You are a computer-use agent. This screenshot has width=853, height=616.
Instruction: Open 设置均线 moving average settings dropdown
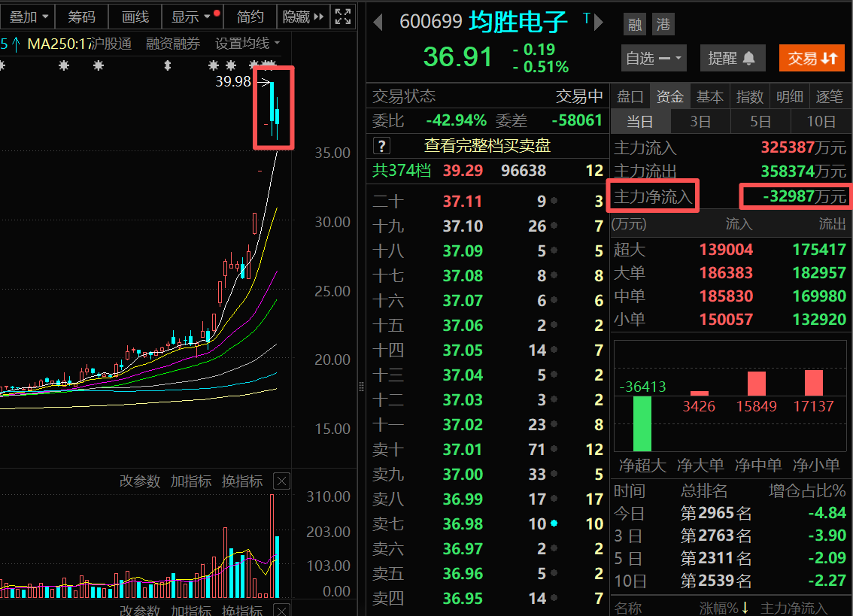[x=247, y=44]
